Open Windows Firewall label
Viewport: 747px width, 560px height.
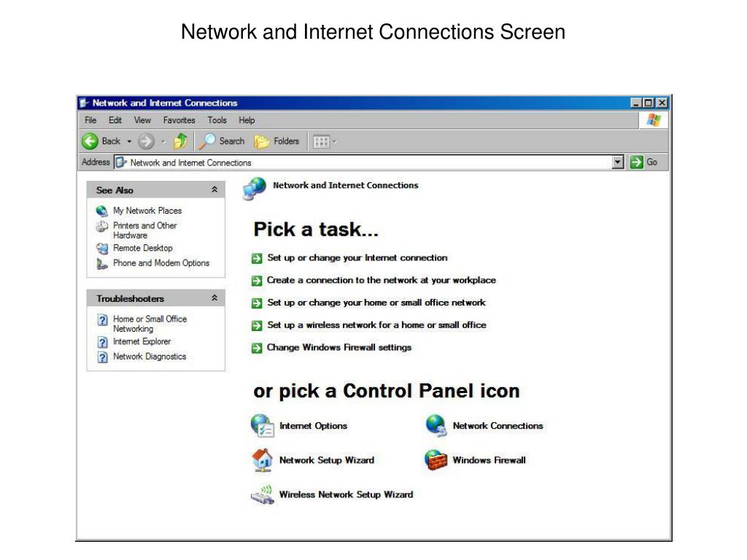[489, 460]
